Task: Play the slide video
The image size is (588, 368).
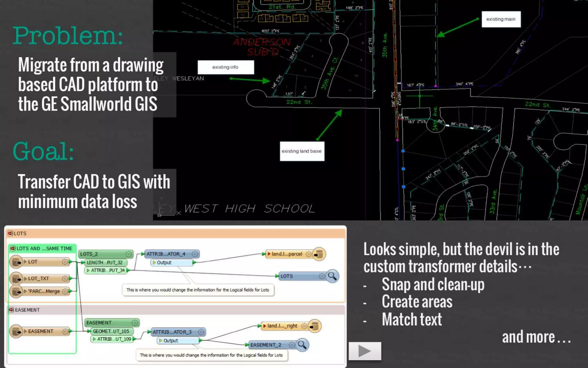Action: (x=365, y=351)
